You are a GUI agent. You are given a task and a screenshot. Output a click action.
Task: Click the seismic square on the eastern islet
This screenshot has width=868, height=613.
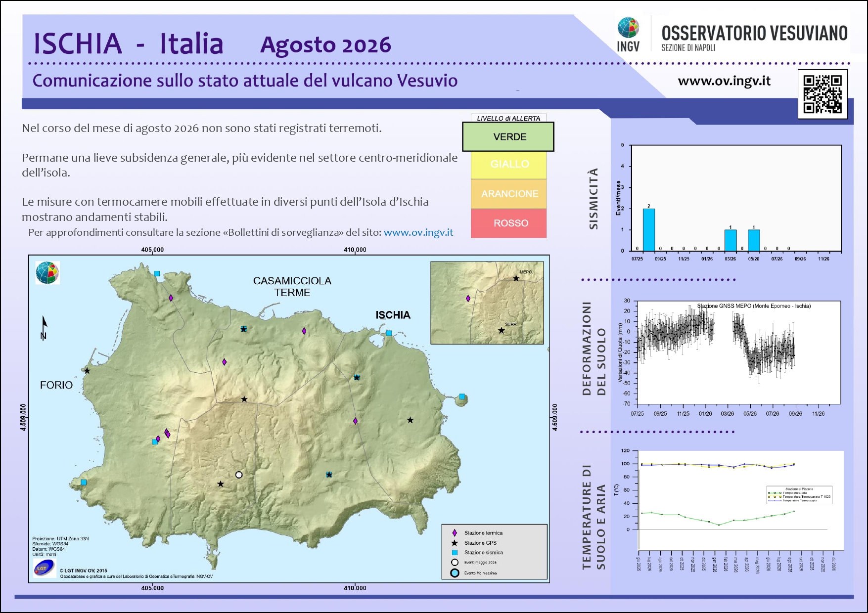coord(462,396)
